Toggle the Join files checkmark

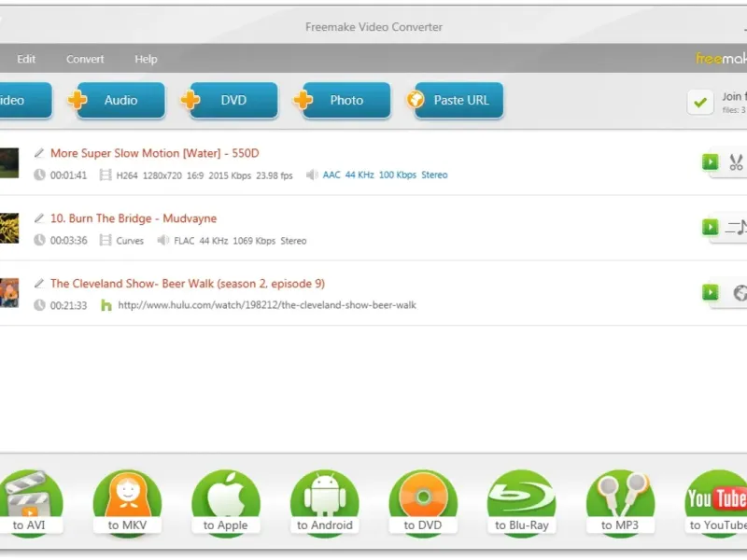pyautogui.click(x=700, y=102)
